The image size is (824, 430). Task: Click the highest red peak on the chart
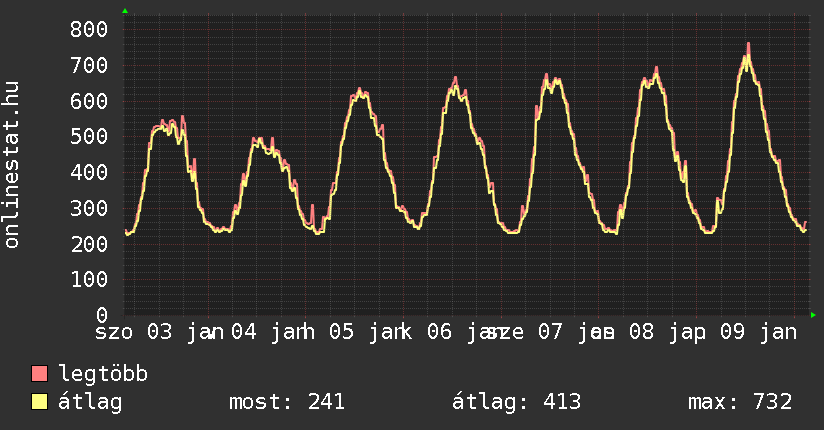click(x=747, y=45)
